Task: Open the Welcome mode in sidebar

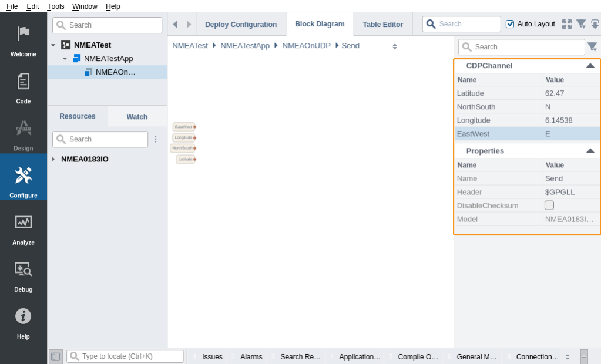Action: click(x=23, y=40)
